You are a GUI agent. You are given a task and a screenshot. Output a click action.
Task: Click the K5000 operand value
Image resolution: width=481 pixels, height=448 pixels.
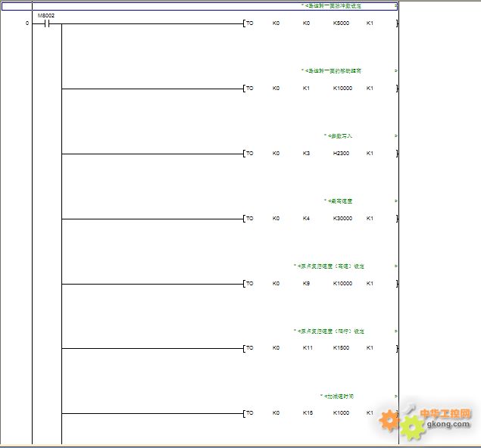[x=341, y=23]
